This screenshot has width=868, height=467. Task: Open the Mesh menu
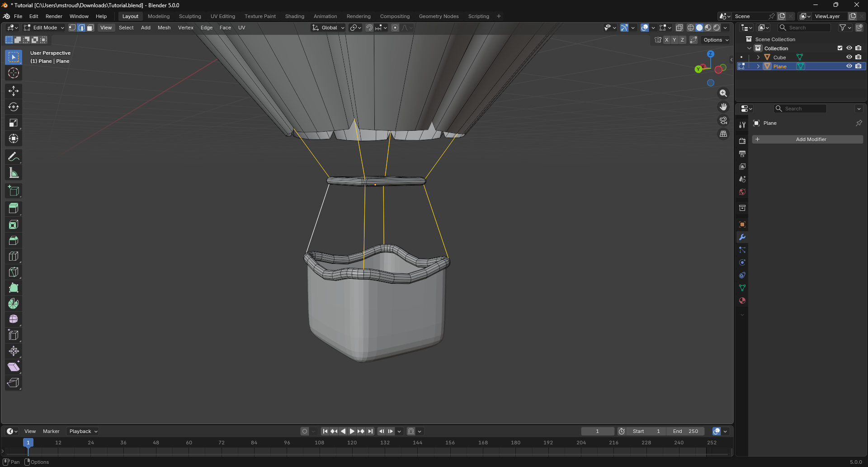164,28
